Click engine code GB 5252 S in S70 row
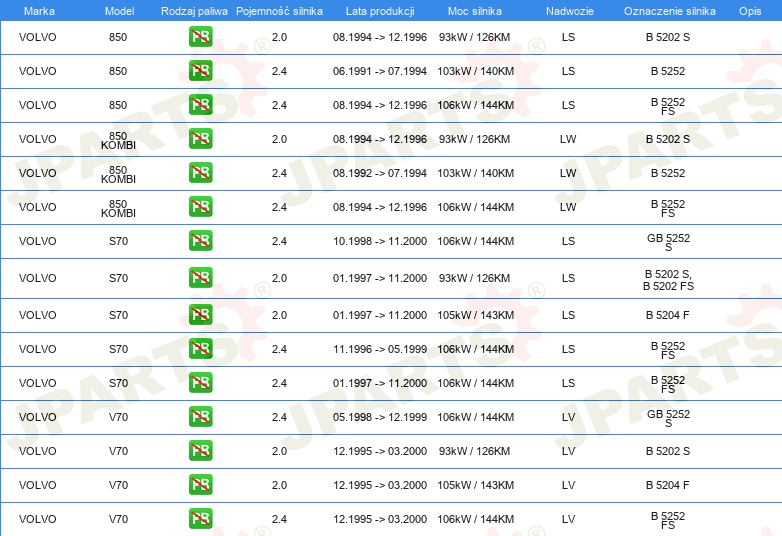The image size is (782, 536). pos(668,242)
